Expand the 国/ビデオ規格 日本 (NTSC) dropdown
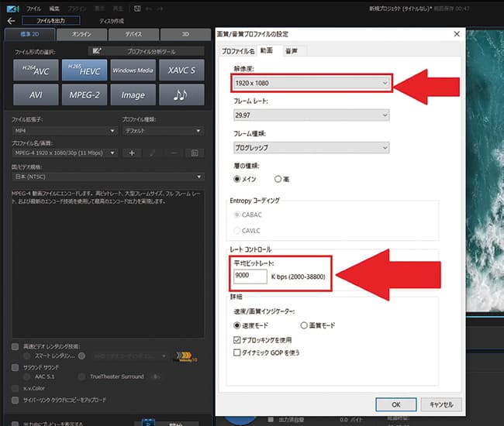 click(x=108, y=177)
